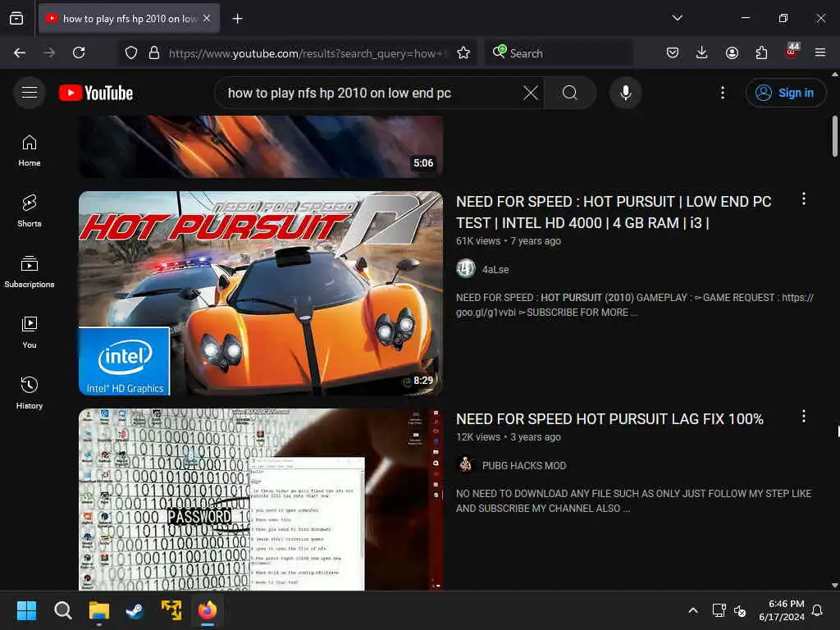Open options menu for Low End PC Test video
Screen dimensions: 840x630
(803, 199)
